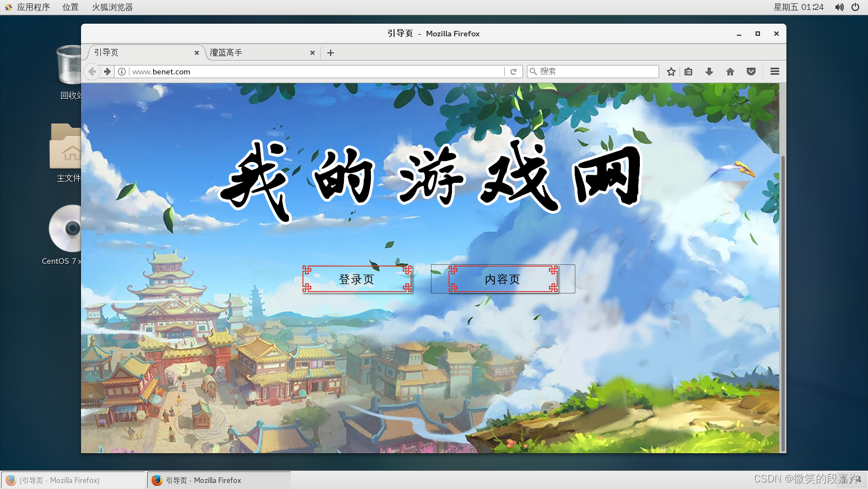Go to the Firefox home page icon
868x489 pixels.
click(730, 72)
